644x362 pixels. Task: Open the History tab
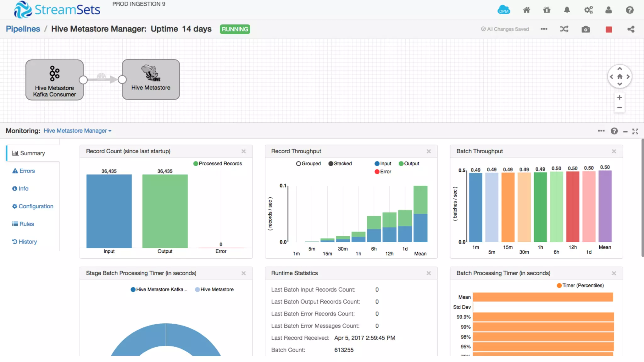25,242
